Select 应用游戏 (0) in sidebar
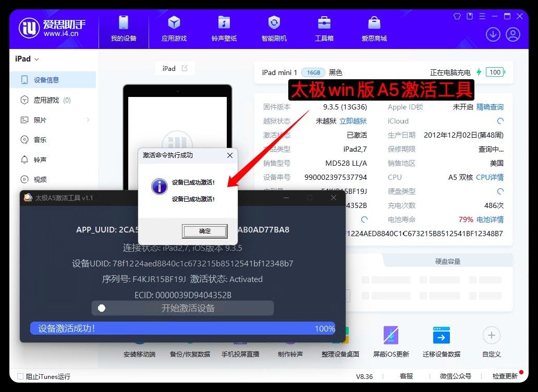 click(x=53, y=100)
